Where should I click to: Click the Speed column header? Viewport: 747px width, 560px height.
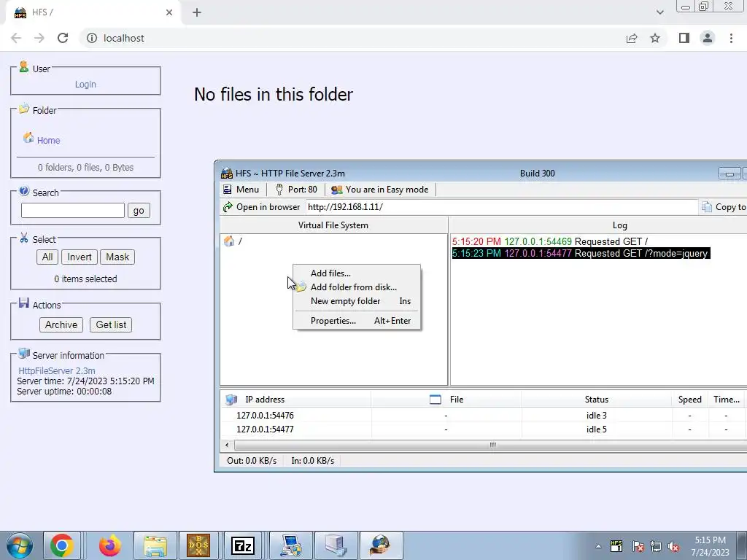pos(690,400)
